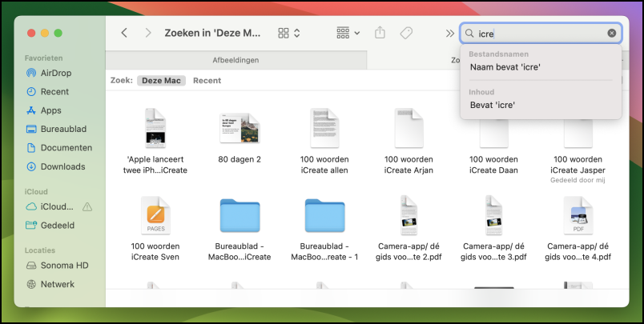Show more toolbar items via double chevron
Image resolution: width=644 pixels, height=324 pixels.
449,34
